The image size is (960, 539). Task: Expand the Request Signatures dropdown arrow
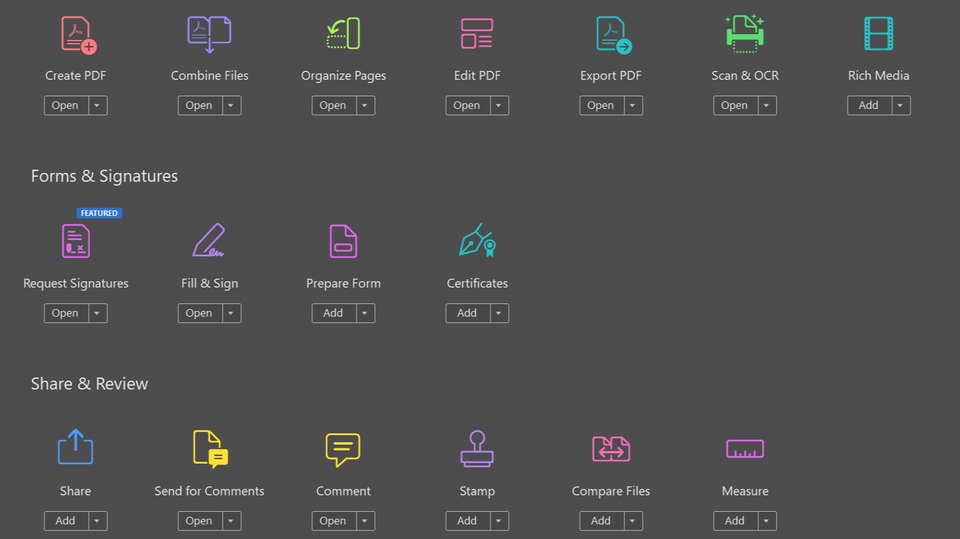click(x=97, y=313)
